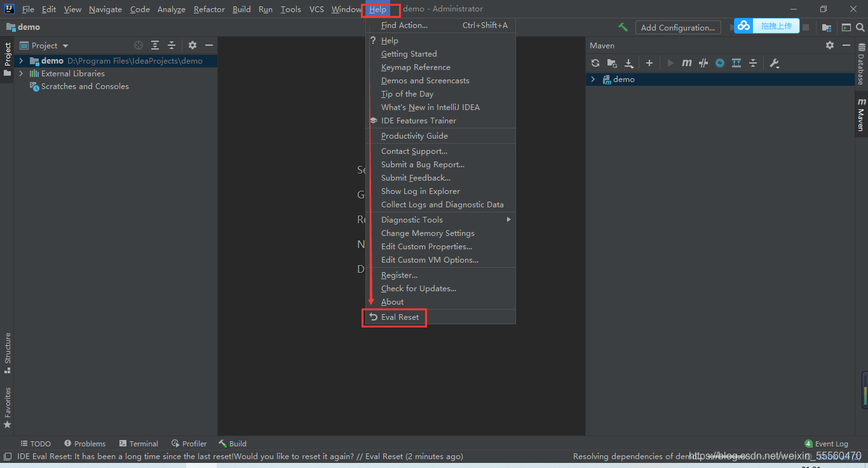The image size is (868, 468).
Task: Click Eval Reset menu item
Action: point(440,317)
